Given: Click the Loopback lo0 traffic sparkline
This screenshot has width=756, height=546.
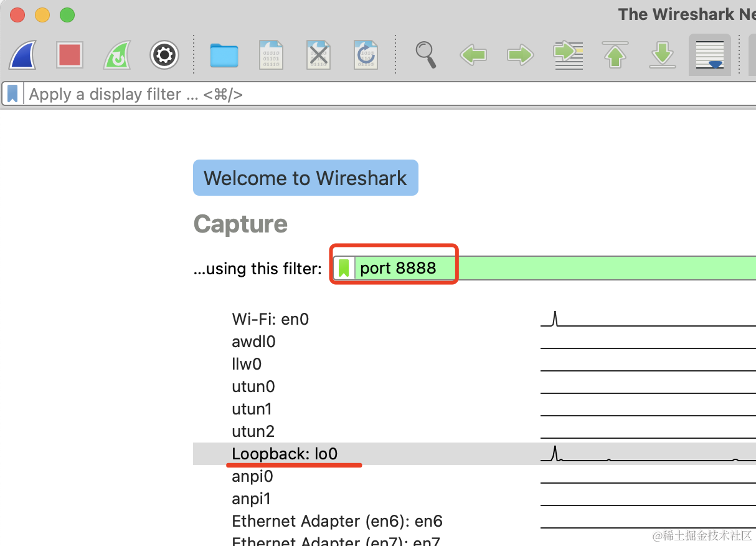Looking at the screenshot, I should 648,454.
